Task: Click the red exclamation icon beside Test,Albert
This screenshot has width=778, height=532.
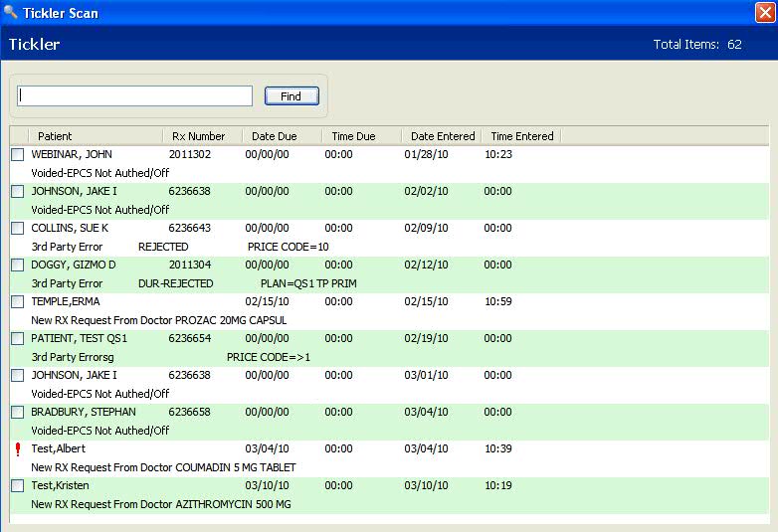Action: click(x=17, y=449)
